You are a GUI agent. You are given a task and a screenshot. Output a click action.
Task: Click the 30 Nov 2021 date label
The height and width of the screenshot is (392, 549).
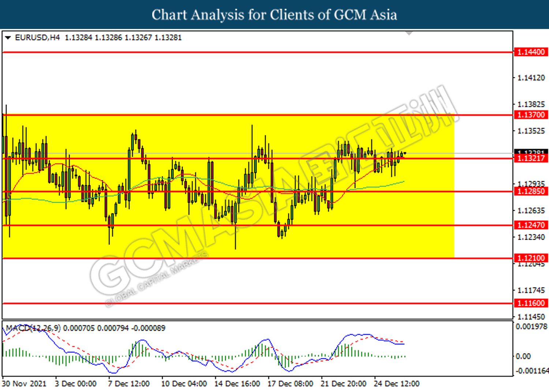24,384
